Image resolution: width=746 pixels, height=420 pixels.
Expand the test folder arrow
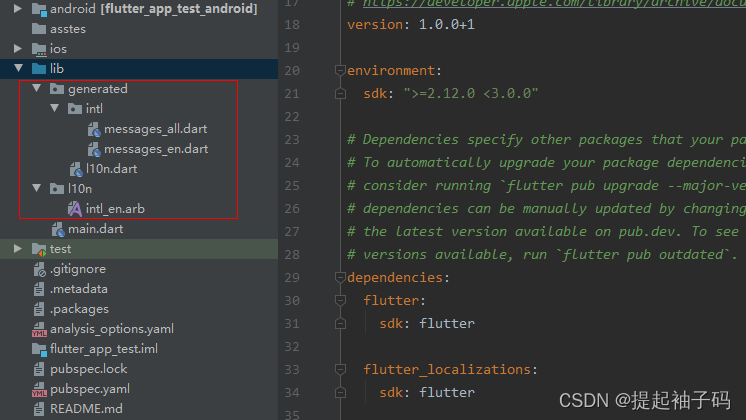pyautogui.click(x=18, y=248)
